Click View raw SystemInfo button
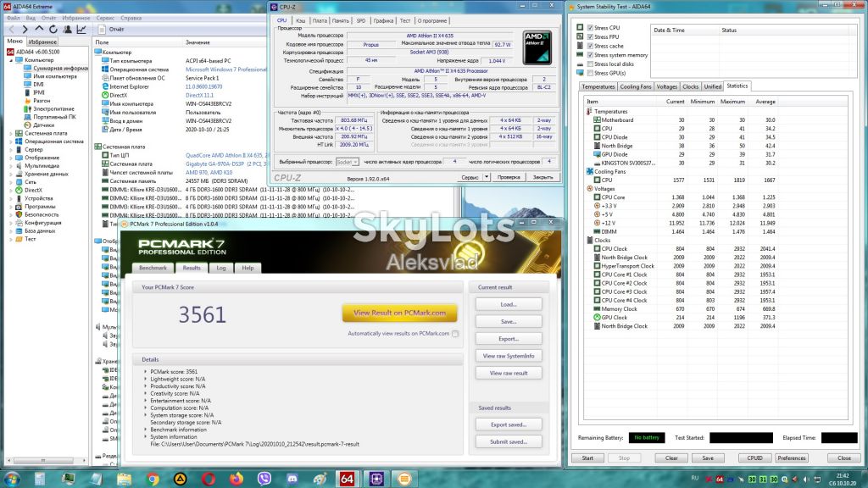This screenshot has height=488, width=868. pyautogui.click(x=509, y=356)
